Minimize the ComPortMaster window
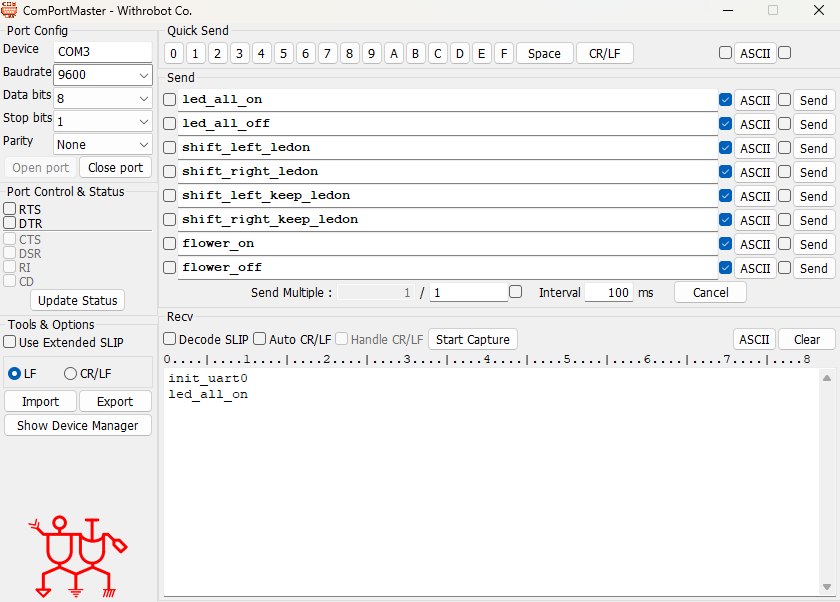 click(x=728, y=10)
